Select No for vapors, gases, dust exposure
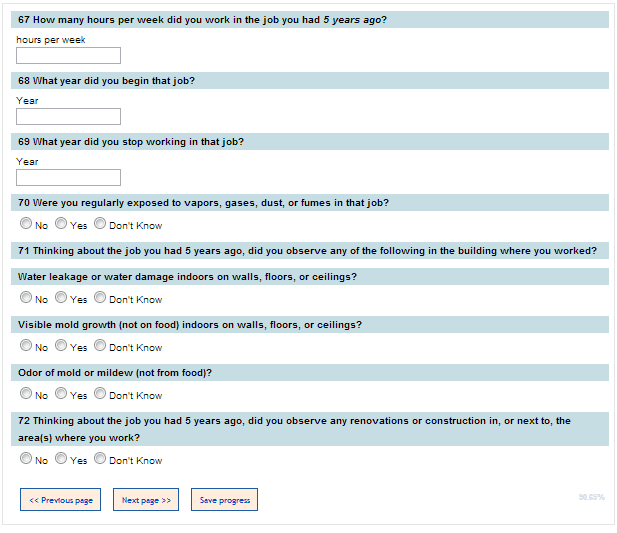 [x=26, y=225]
